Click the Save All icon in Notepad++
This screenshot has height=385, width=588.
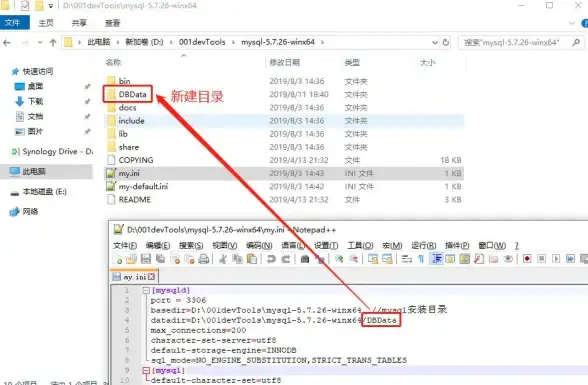[160, 259]
